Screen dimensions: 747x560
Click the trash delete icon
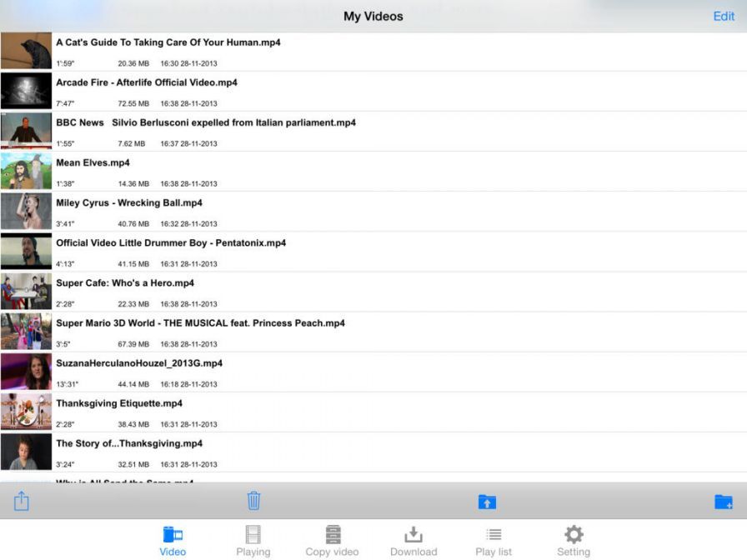tap(254, 501)
